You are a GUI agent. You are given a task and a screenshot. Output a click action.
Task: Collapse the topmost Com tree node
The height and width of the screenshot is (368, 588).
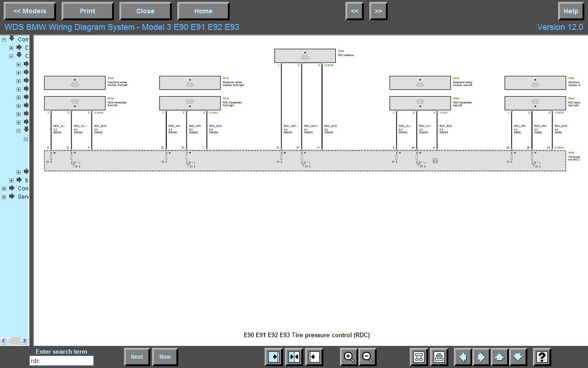click(x=4, y=40)
